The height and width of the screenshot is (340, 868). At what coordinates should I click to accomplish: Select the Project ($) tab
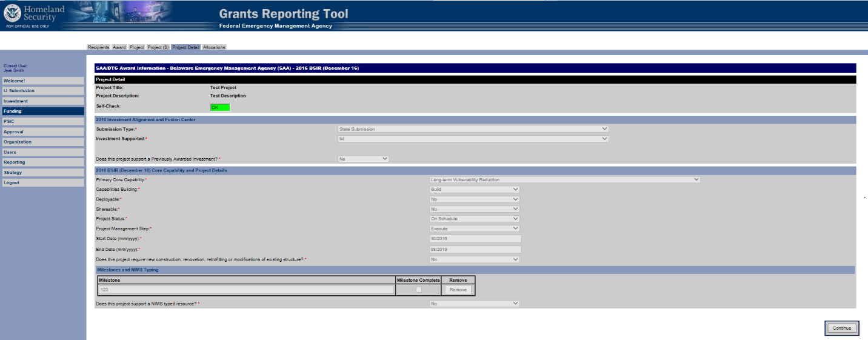click(x=158, y=47)
